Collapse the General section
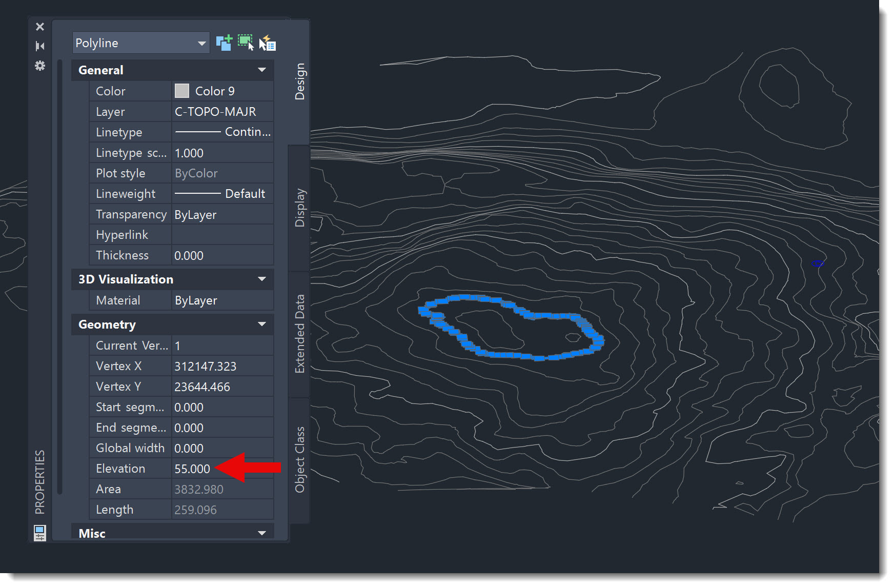The image size is (894, 588). coord(262,70)
